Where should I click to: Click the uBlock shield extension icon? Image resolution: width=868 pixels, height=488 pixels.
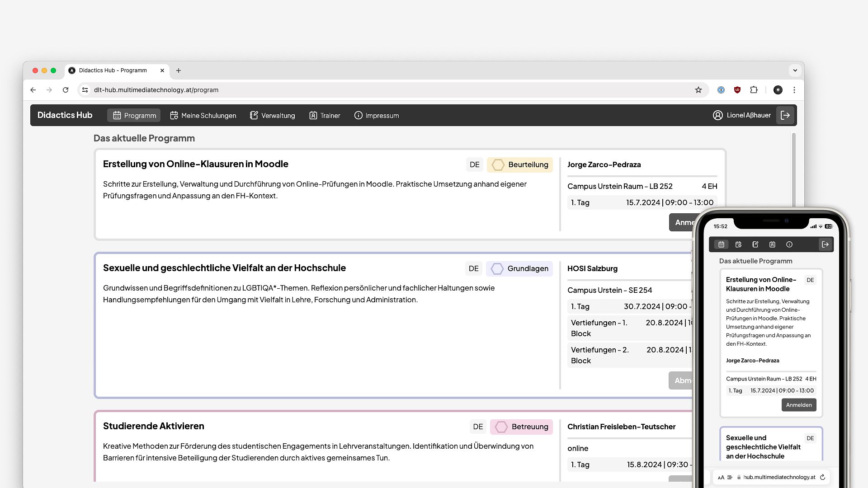coord(737,90)
